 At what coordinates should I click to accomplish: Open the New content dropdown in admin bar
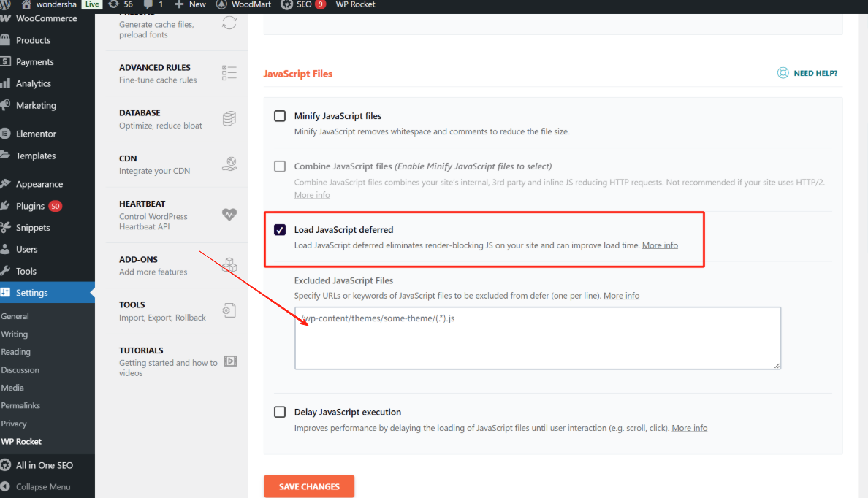(190, 4)
